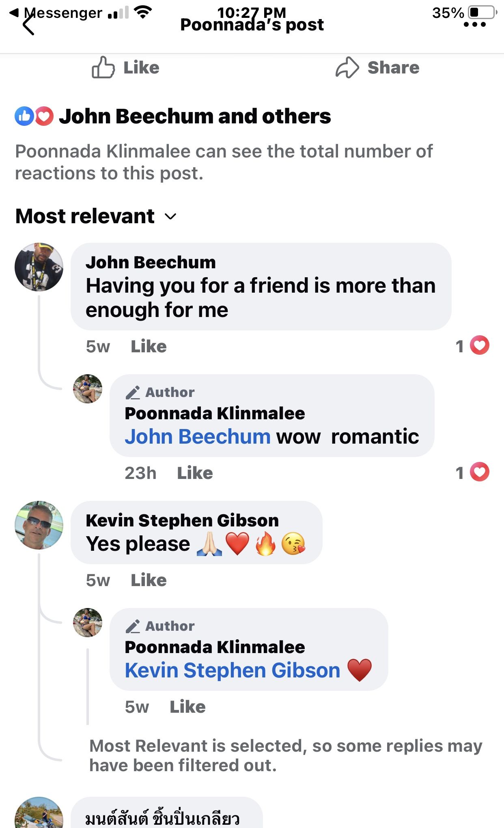Open the three-dot more options menu
The width and height of the screenshot is (504, 828).
[474, 25]
